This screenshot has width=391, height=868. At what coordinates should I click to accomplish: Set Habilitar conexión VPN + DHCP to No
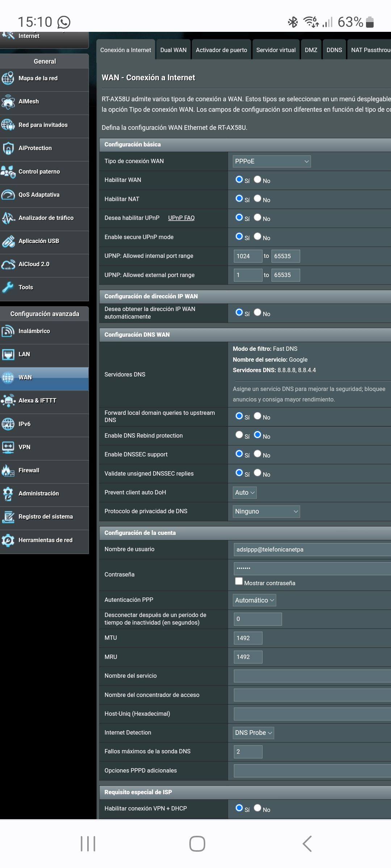point(257,808)
